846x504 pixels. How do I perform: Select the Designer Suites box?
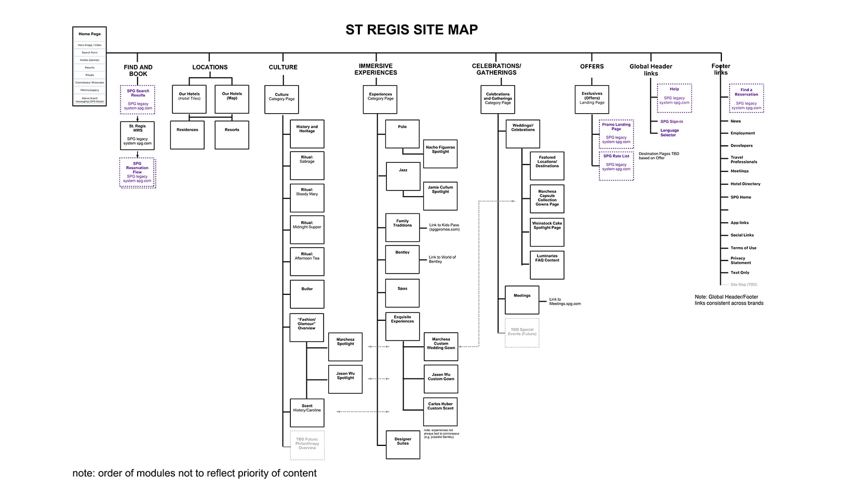pos(403,445)
